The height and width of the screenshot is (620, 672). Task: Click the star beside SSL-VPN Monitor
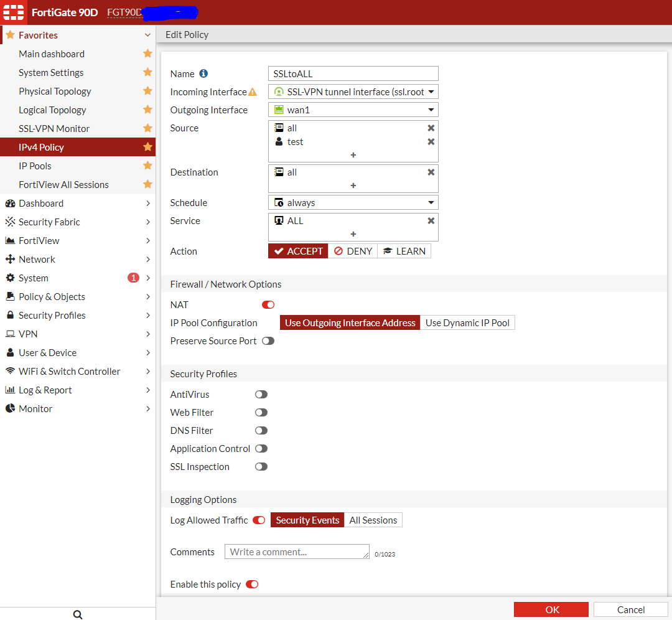coord(147,128)
